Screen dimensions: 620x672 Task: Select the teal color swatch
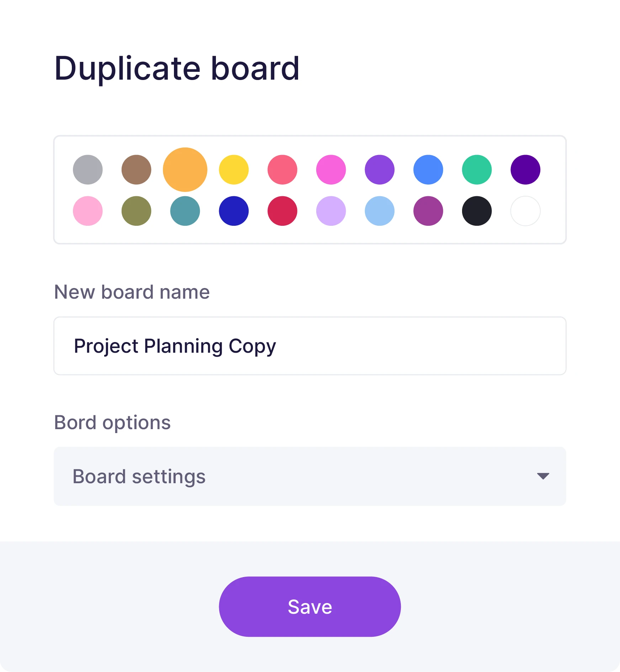[184, 211]
